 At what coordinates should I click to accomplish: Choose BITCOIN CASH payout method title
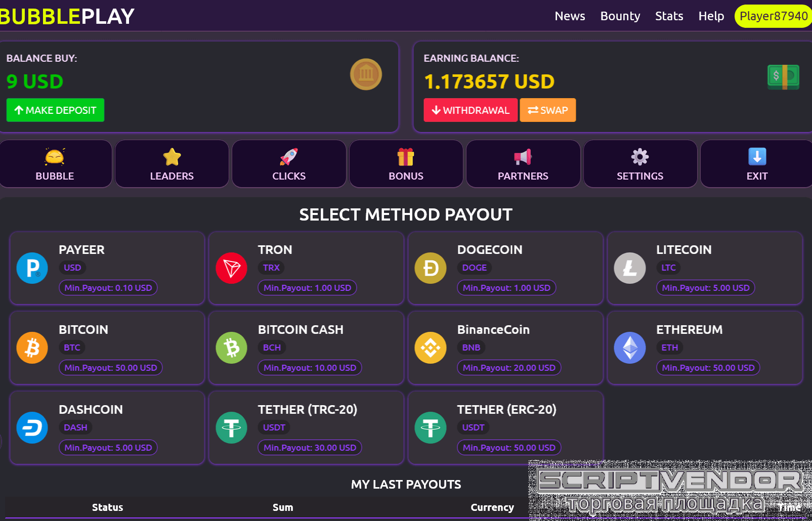pos(301,330)
